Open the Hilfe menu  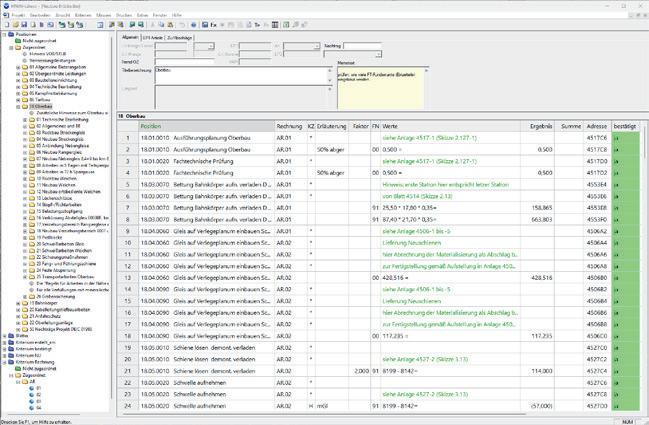click(177, 15)
